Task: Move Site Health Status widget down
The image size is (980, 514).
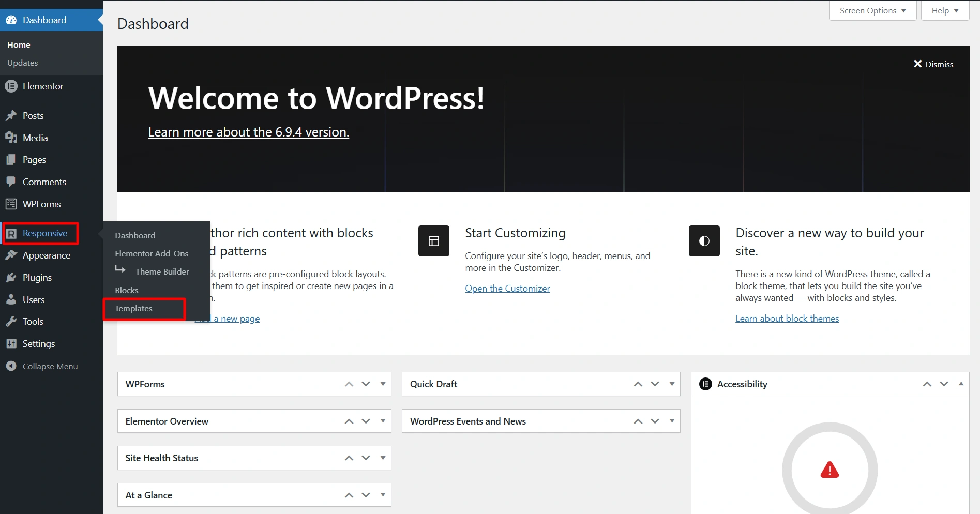Action: (366, 458)
